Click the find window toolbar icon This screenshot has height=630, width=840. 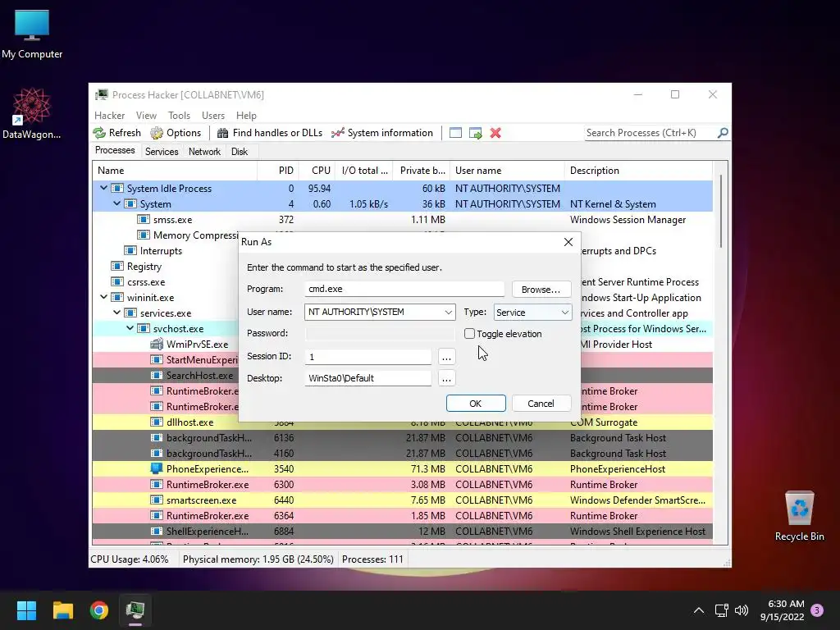coord(455,133)
